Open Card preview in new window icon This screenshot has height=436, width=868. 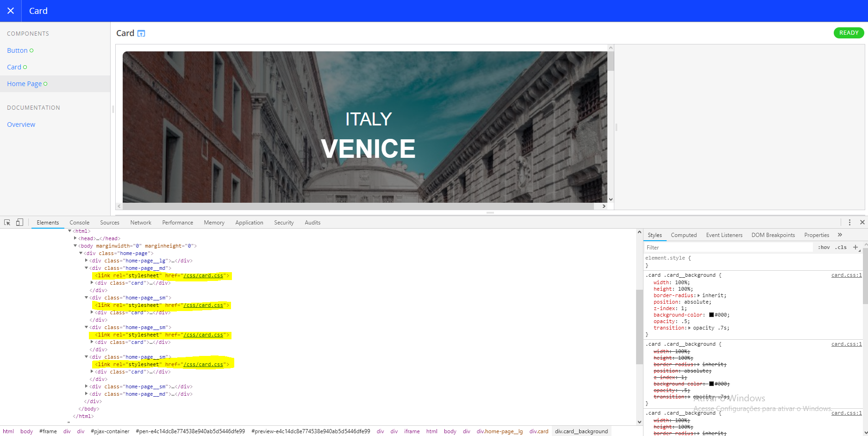[141, 33]
